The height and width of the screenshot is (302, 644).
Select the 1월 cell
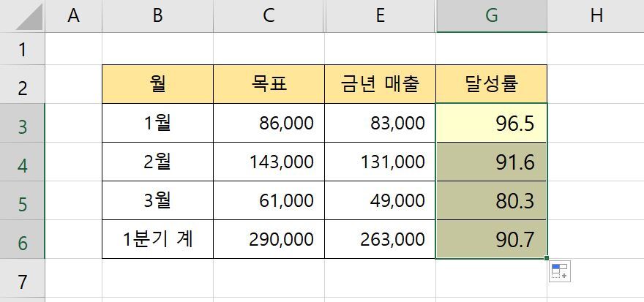(158, 123)
